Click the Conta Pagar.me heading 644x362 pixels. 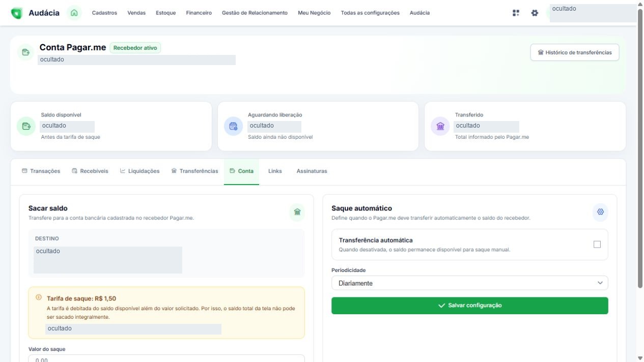[73, 47]
